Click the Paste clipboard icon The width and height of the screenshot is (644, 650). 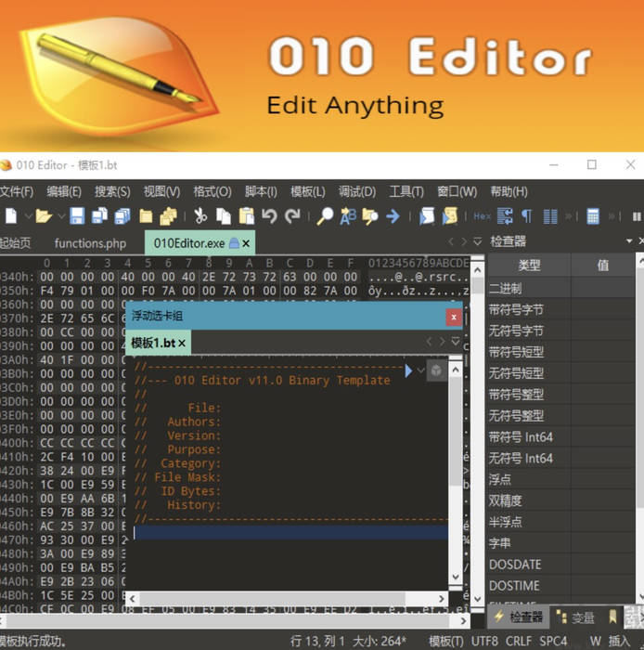pos(246,216)
